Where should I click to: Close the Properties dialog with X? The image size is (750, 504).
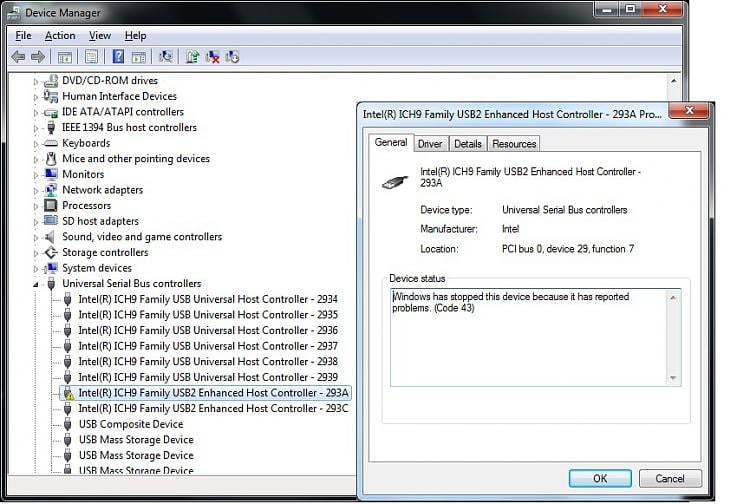689,110
